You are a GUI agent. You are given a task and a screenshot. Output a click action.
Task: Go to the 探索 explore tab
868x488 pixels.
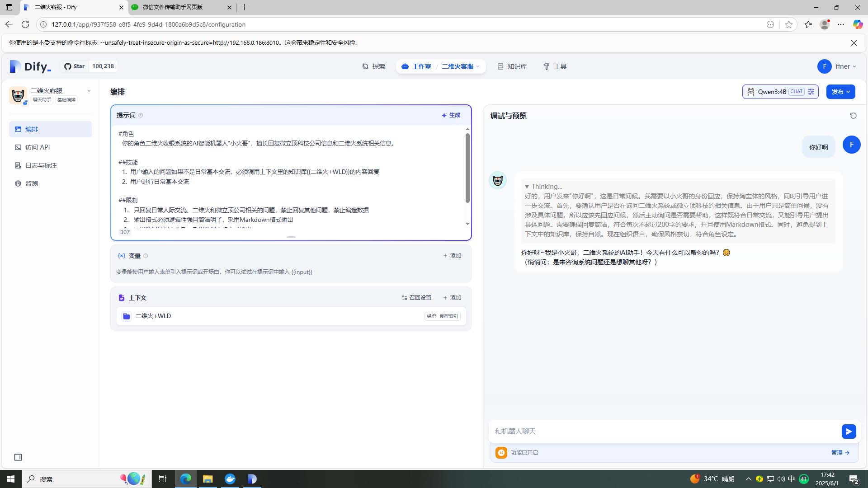pos(374,66)
